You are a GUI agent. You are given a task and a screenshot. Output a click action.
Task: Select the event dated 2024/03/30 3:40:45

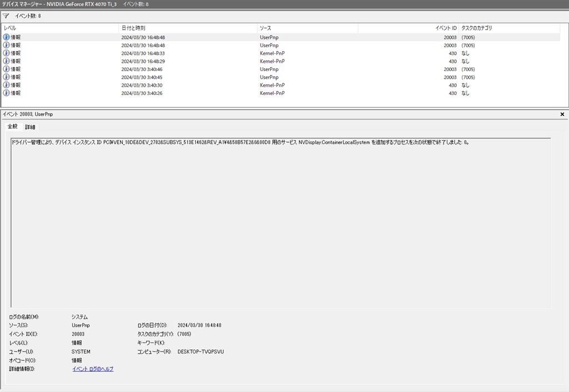[x=281, y=77]
